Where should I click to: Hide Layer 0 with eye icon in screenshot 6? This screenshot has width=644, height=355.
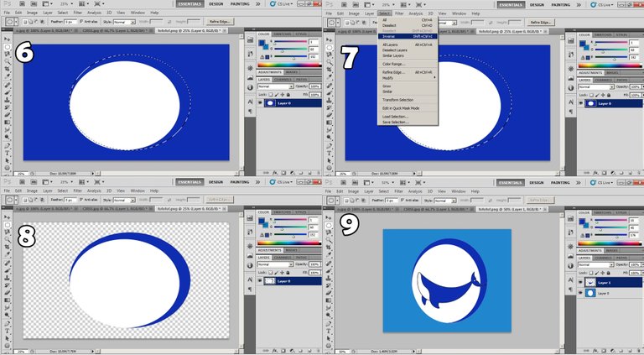[x=260, y=103]
